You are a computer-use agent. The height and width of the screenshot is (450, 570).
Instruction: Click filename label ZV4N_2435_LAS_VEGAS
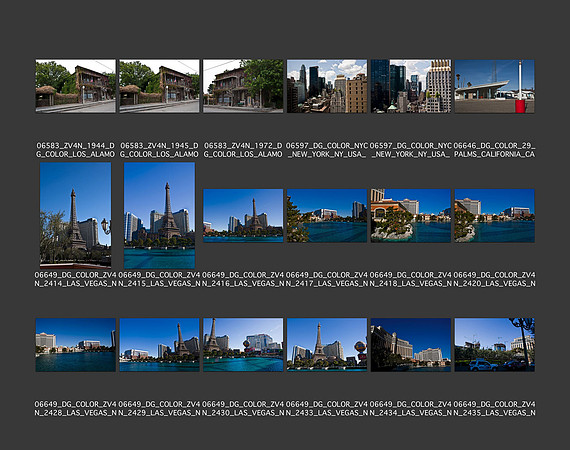494,409
